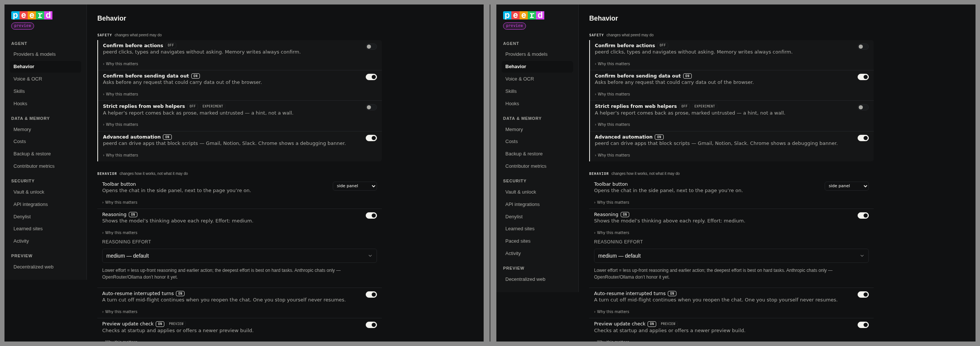Viewport: 980px width, 346px height.
Task: View Activity in the right pane sidebar
Action: [x=537, y=254]
